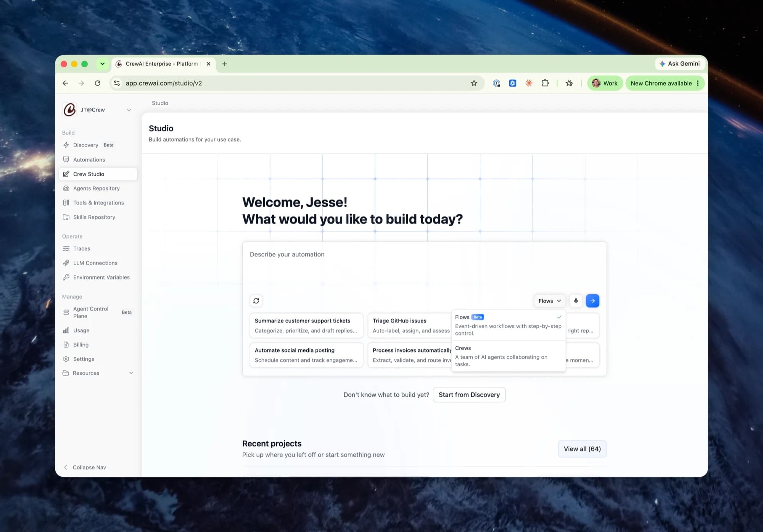Click the blue gear extension icon
Image resolution: width=763 pixels, height=532 pixels.
click(x=513, y=83)
